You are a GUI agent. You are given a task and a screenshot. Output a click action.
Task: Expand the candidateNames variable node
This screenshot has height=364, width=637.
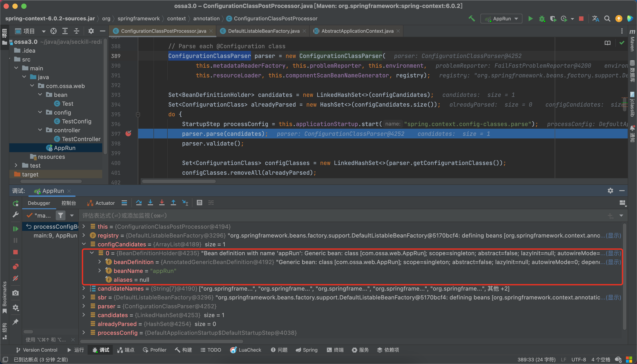tap(84, 288)
